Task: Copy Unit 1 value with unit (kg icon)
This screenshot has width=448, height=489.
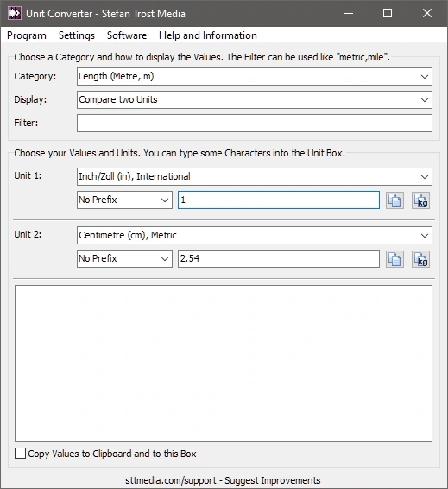Action: (420, 200)
